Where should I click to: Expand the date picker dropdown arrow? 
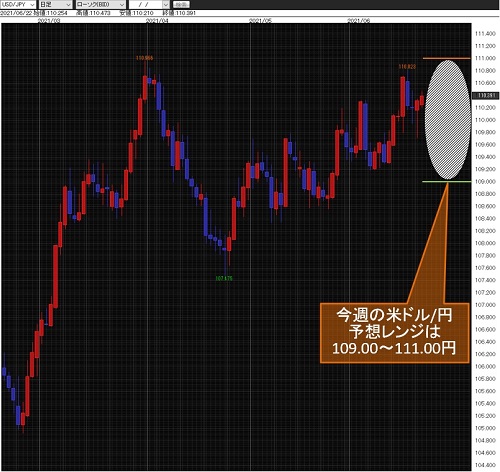[166, 4]
